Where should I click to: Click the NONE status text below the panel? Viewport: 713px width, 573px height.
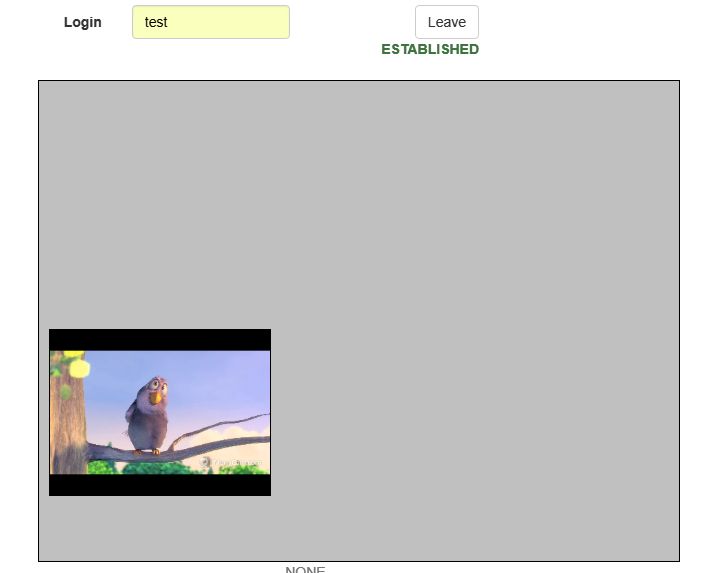pos(305,569)
